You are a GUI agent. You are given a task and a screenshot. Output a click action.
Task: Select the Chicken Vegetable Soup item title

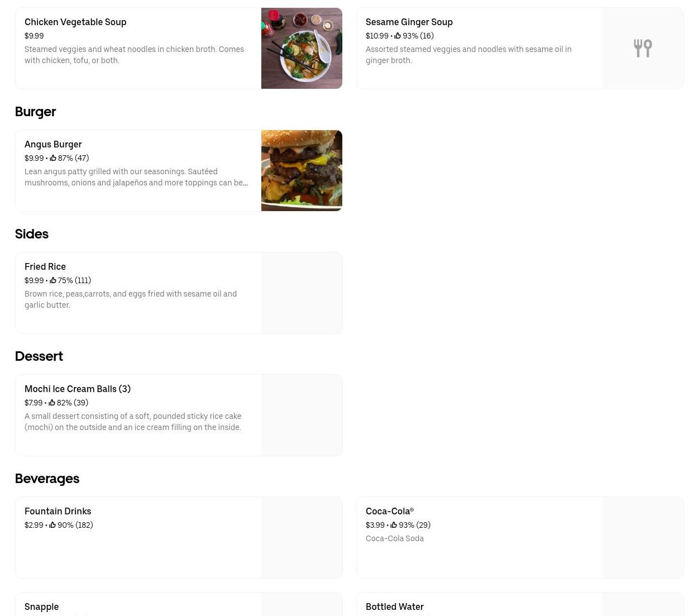(x=75, y=22)
